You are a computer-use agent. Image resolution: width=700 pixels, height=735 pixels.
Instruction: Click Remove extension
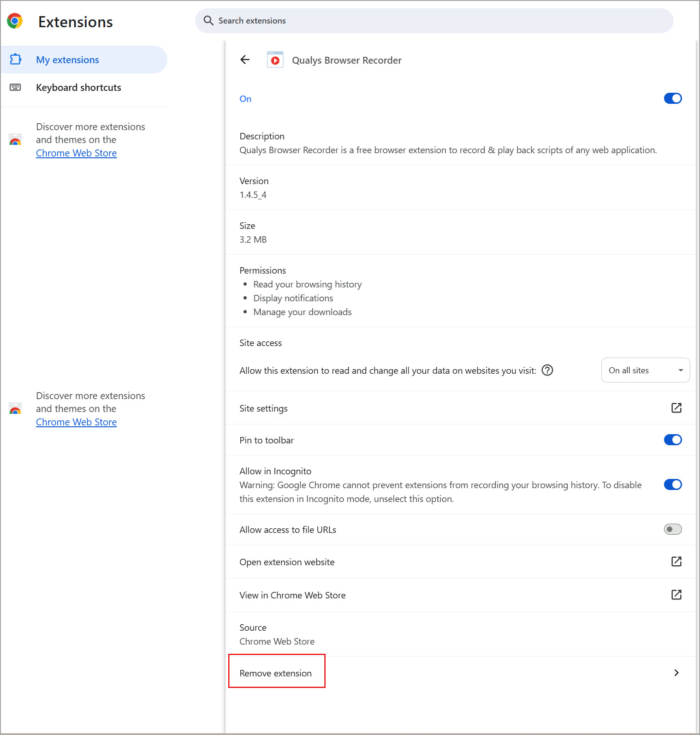point(276,673)
